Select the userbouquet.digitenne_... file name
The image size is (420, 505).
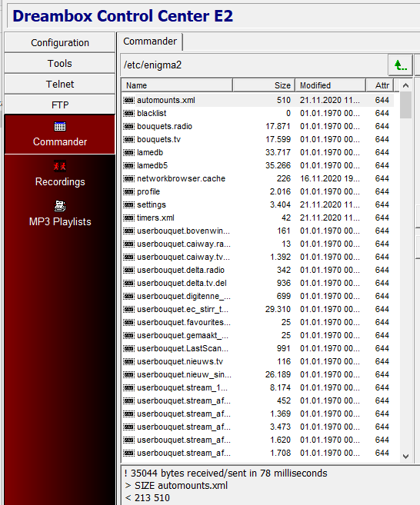(184, 296)
